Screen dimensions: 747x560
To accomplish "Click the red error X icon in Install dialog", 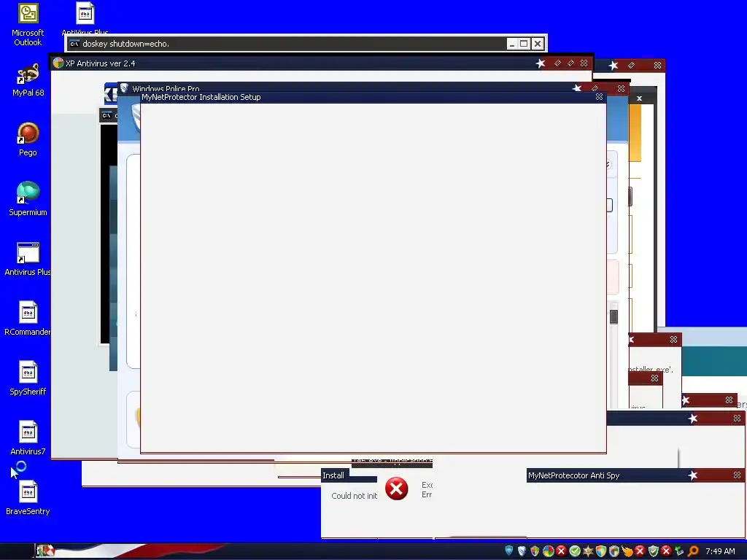I will click(396, 489).
